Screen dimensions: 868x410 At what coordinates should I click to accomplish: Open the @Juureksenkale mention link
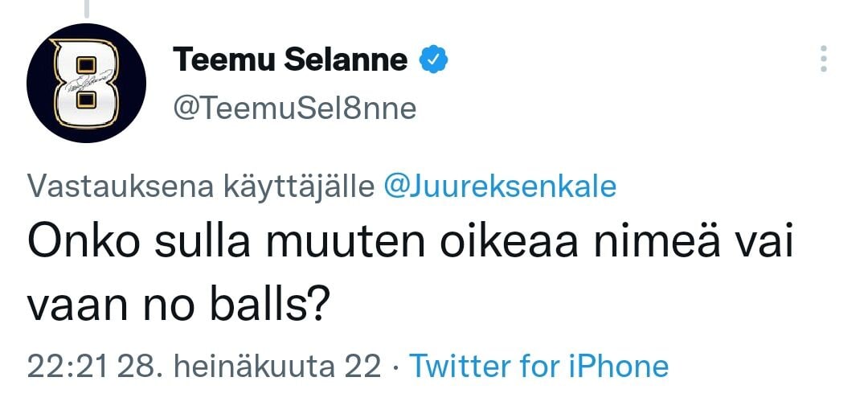(x=500, y=187)
